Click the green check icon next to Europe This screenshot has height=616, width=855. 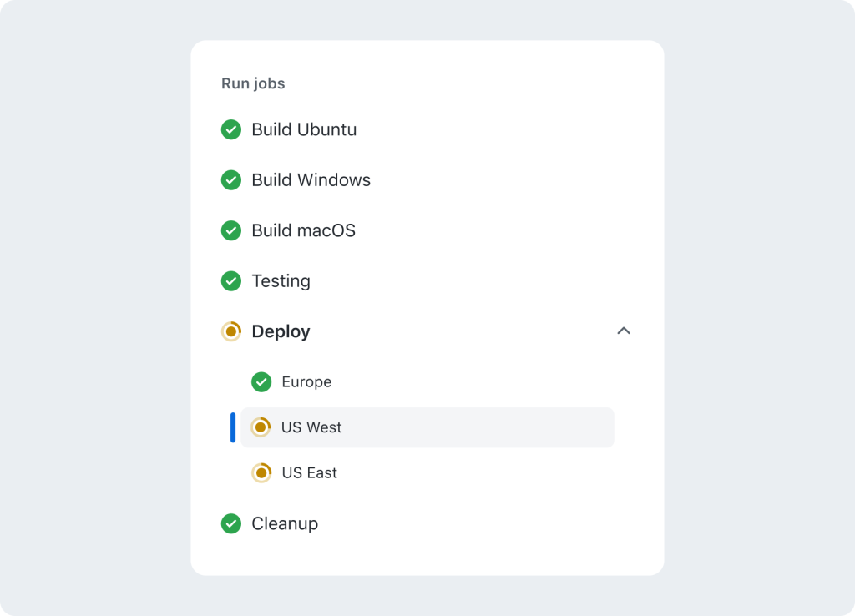point(261,382)
